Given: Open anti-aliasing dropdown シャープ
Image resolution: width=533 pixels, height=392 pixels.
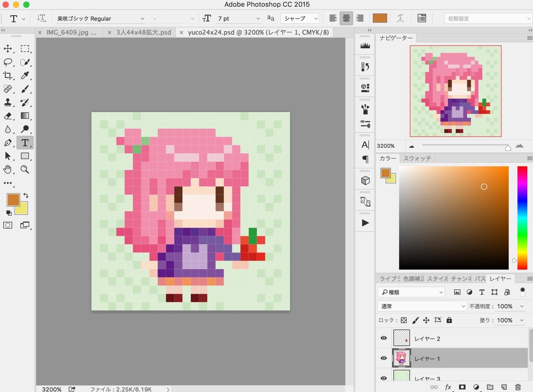Looking at the screenshot, I should click(x=300, y=18).
